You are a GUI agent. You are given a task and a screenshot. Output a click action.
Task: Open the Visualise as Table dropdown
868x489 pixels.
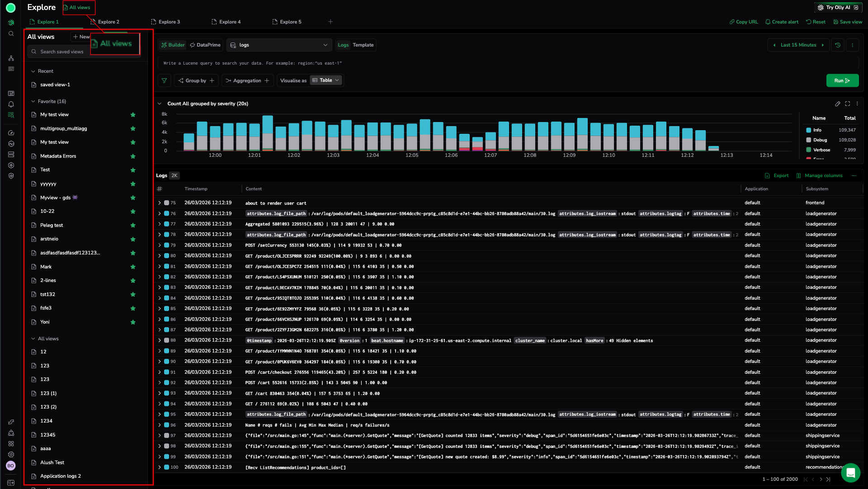tap(326, 80)
